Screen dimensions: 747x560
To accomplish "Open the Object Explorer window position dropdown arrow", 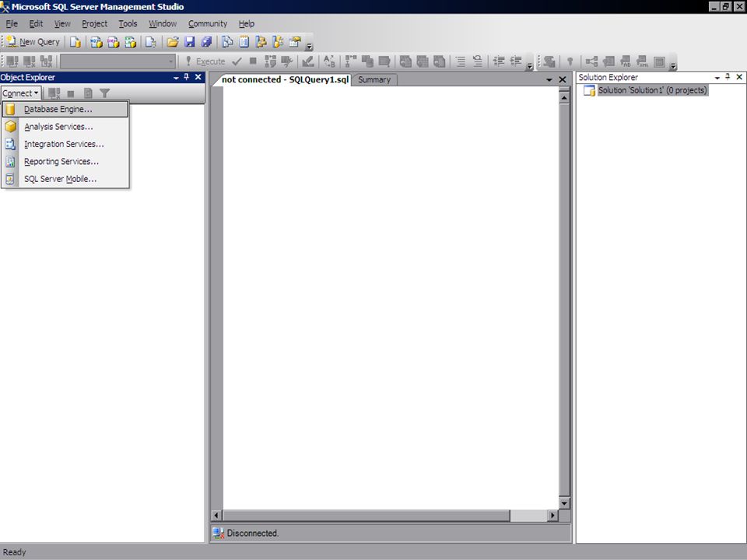I will click(x=176, y=78).
